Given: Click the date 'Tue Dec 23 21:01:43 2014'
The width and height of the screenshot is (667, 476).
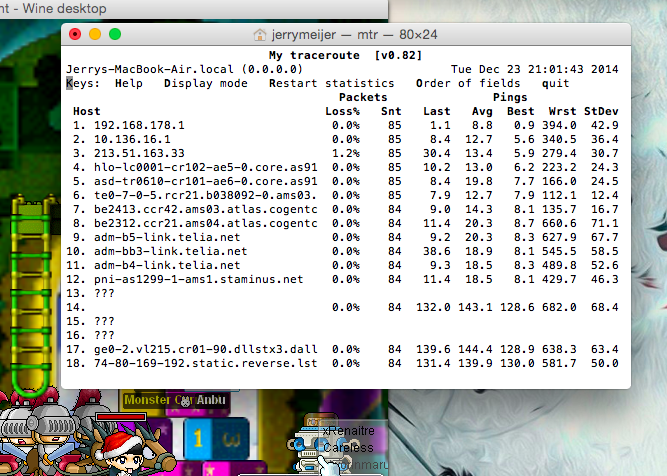Looking at the screenshot, I should point(534,69).
